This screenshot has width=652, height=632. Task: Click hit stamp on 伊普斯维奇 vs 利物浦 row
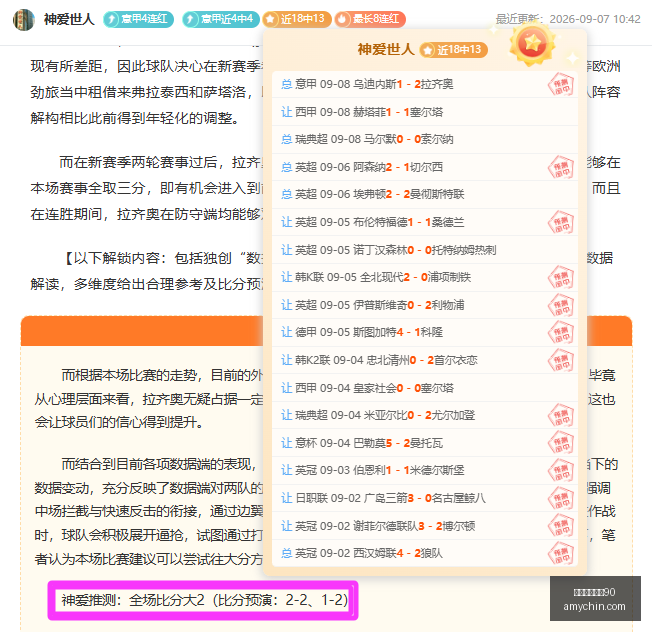point(561,305)
